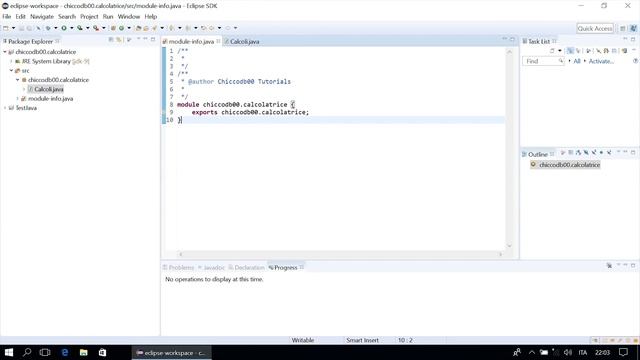
Task: Click the Remove All Finished Operations icon in Progress
Action: click(609, 266)
